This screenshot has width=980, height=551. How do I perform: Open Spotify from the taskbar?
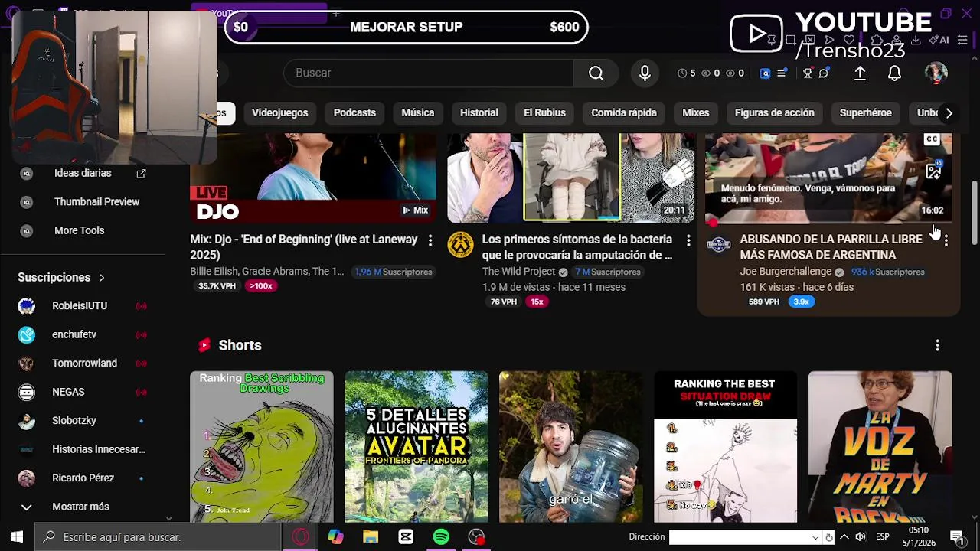point(441,537)
